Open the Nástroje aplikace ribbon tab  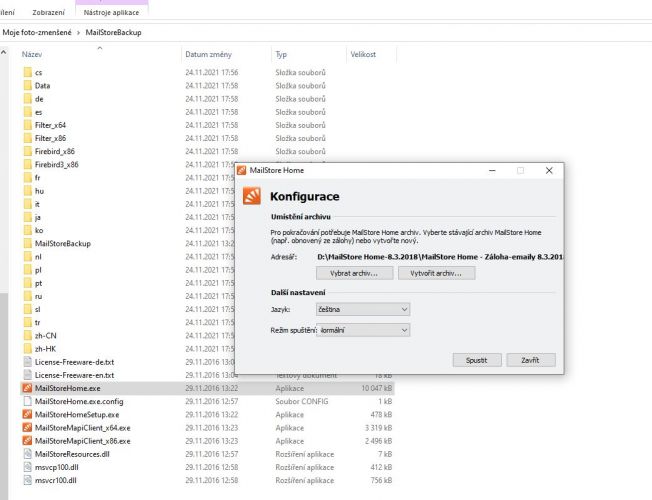pos(111,12)
